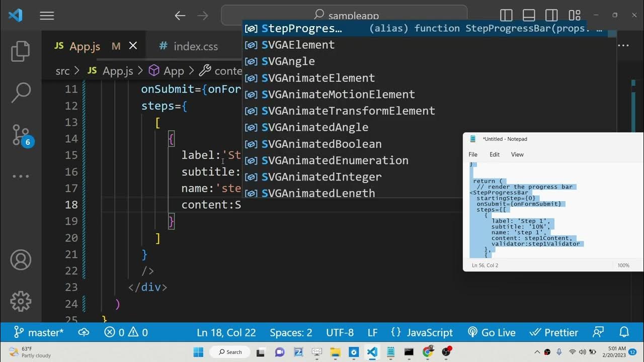The height and width of the screenshot is (362, 644).
Task: Click Go Live in the status bar
Action: tap(492, 332)
